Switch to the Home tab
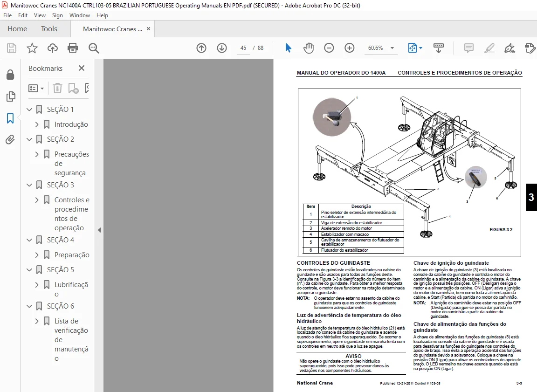This screenshot has width=537, height=392. pyautogui.click(x=17, y=29)
